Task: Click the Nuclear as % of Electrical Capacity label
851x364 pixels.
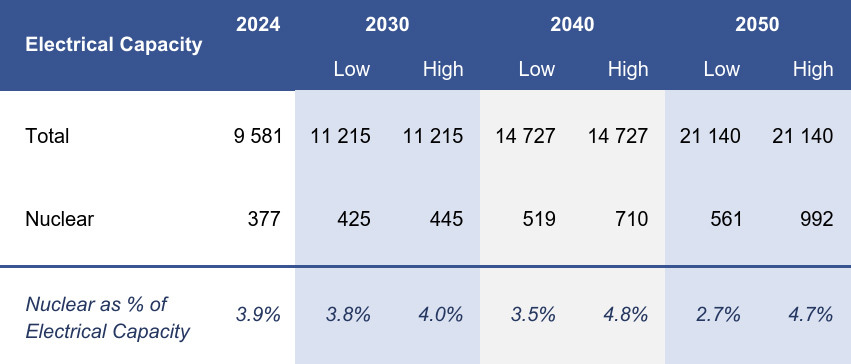Action: (107, 318)
